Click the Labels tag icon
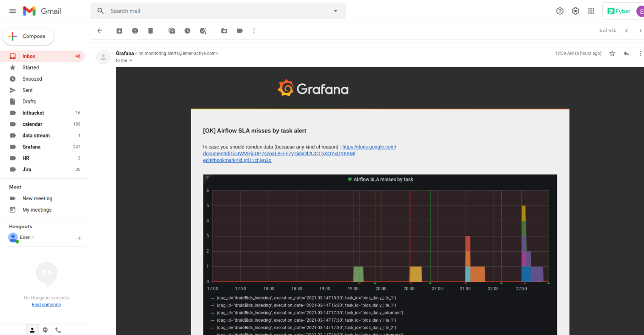 coord(240,31)
